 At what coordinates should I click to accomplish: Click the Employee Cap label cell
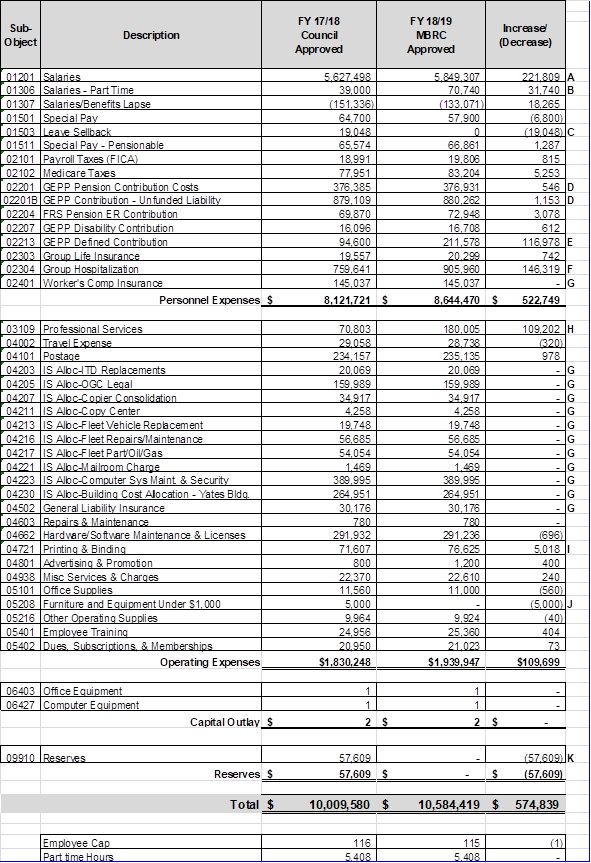(151, 843)
